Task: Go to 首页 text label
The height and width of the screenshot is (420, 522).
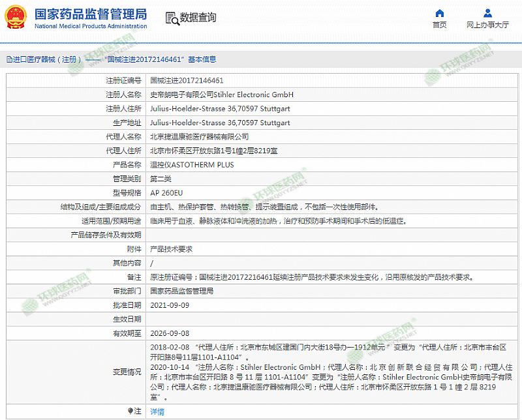Action: 440,25
